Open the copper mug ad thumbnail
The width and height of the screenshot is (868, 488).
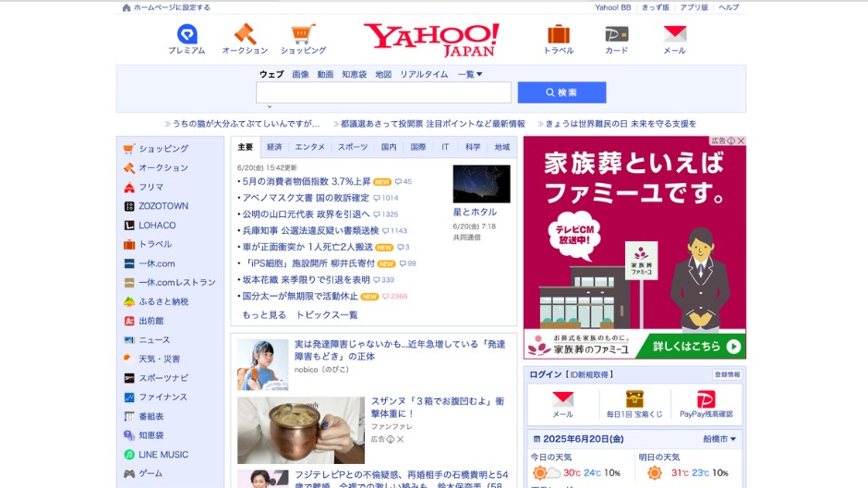tap(301, 430)
